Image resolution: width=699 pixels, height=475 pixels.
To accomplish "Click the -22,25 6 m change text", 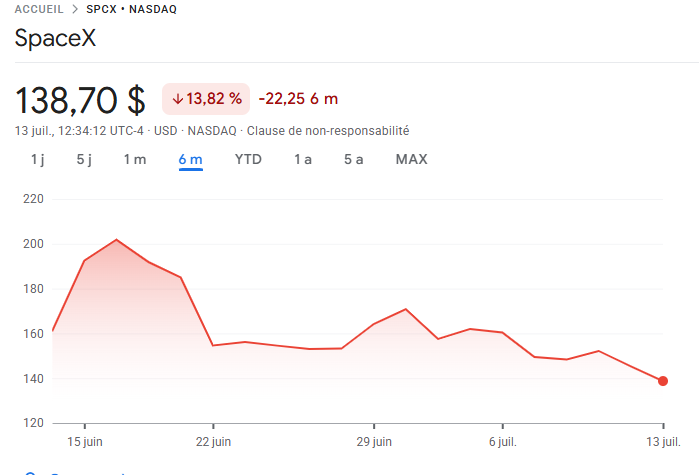I will (298, 98).
